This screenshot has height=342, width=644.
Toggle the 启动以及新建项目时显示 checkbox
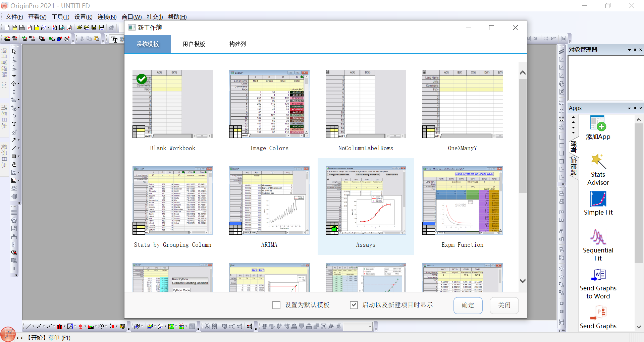click(354, 305)
